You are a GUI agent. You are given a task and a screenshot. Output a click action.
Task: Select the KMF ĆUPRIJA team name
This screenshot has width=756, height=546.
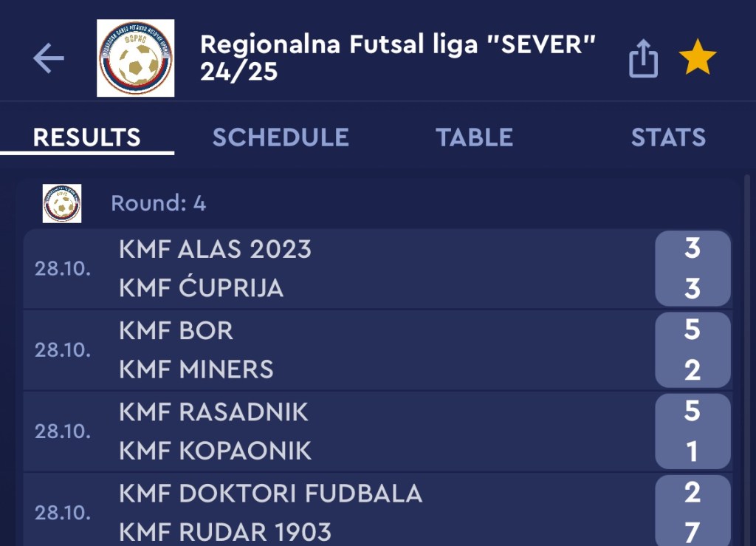201,288
